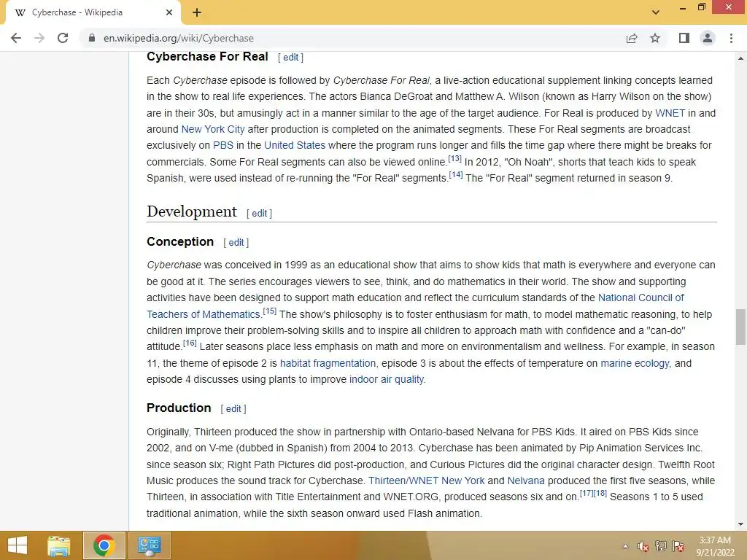Click the muted volume tray icon
The image size is (747, 560).
coord(643,547)
